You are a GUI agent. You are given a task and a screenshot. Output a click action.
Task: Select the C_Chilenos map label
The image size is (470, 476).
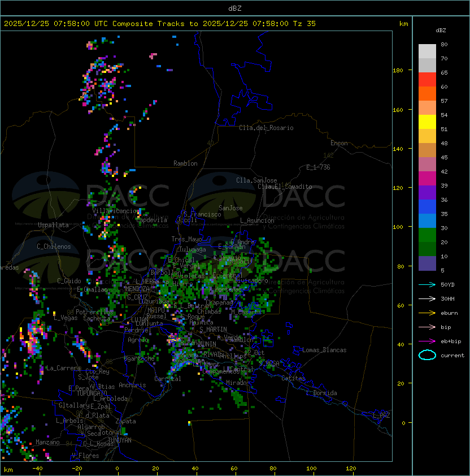[54, 246]
